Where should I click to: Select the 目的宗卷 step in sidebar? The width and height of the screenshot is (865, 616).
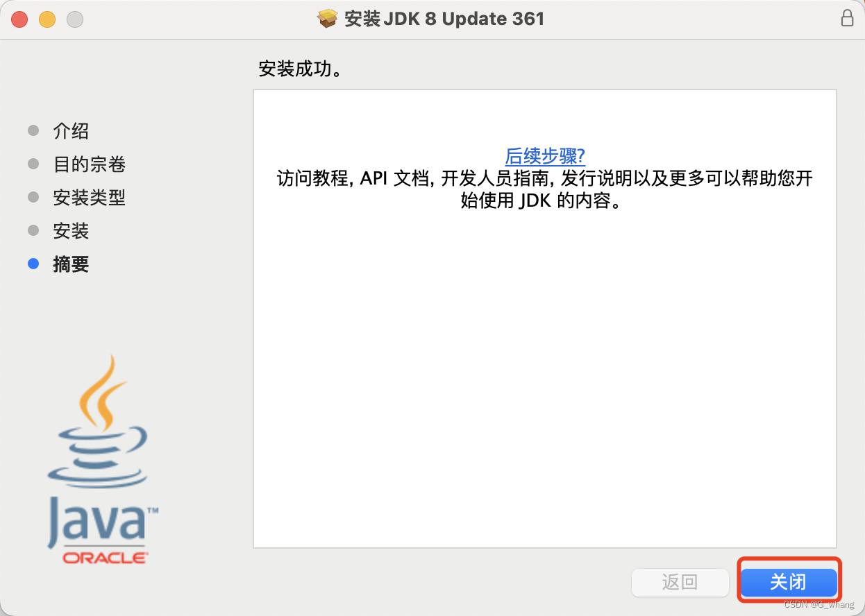tap(88, 164)
